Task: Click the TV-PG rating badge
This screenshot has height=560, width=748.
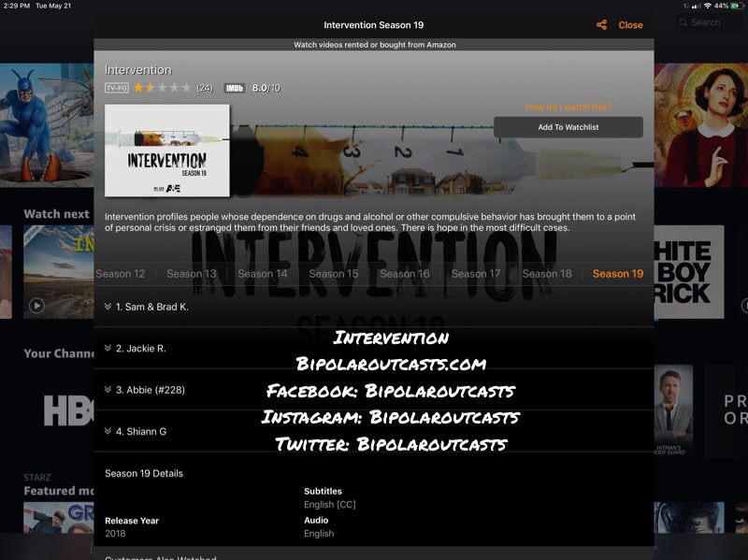Action: (x=116, y=88)
